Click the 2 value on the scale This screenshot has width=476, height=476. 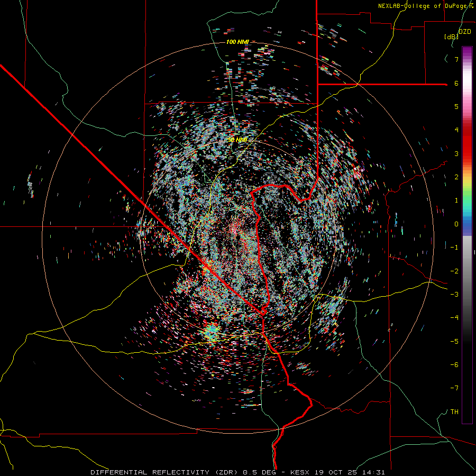(456, 177)
